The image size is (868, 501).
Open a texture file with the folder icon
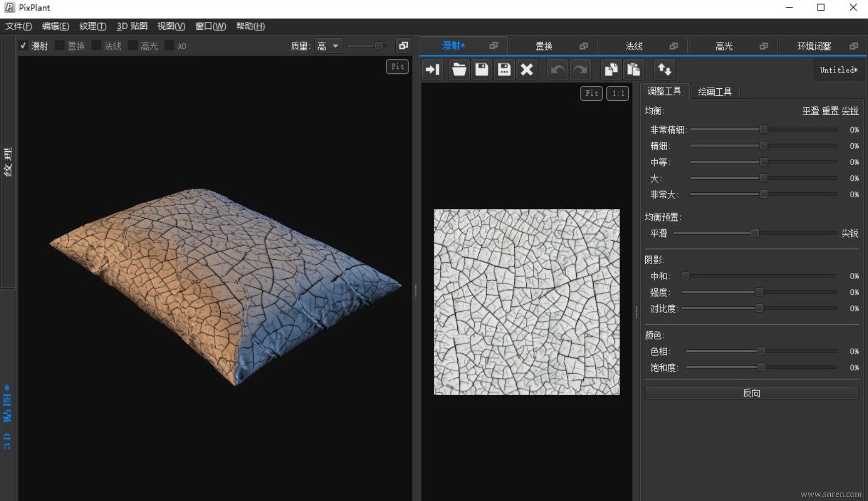(x=459, y=70)
